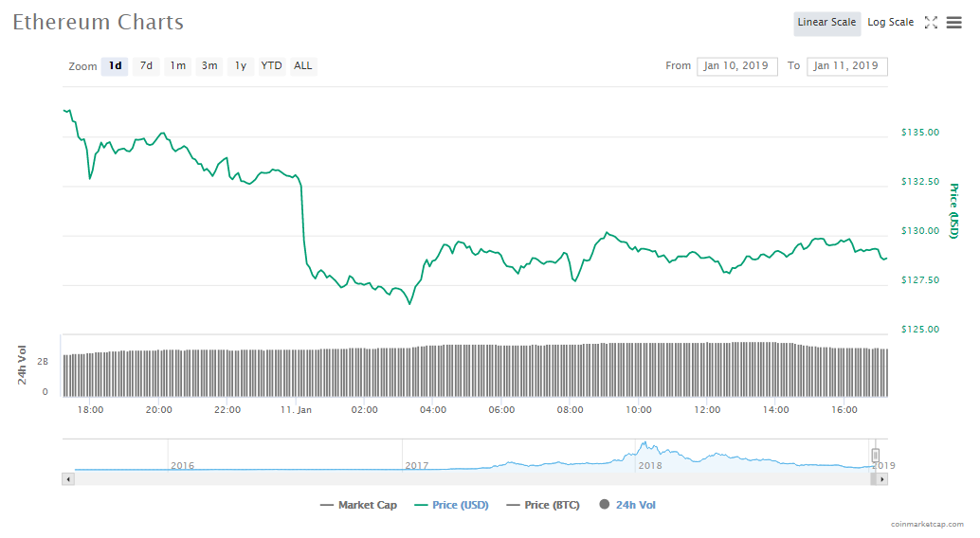Switch to Log Scale
Viewport: 980px width, 538px height.
click(890, 23)
